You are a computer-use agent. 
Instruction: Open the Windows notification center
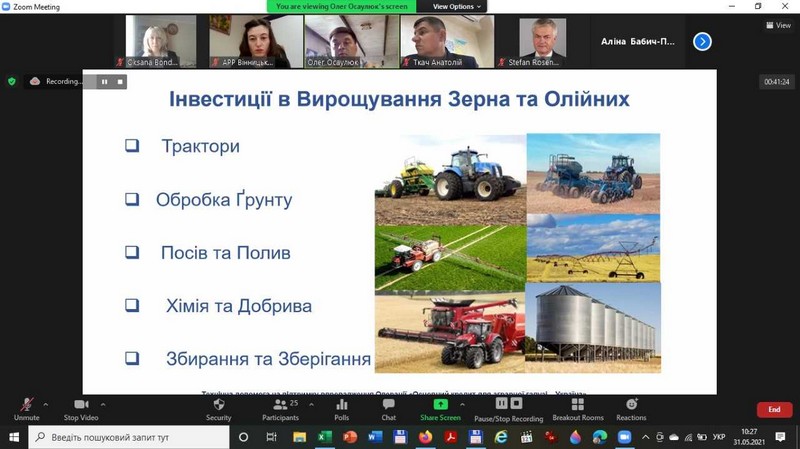pos(780,437)
